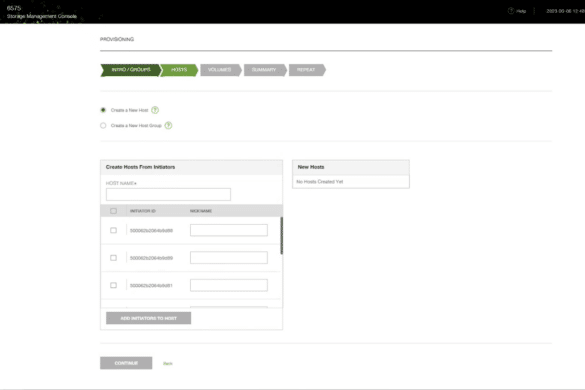Select the Create a New Host Group option
The height and width of the screenshot is (390, 585).
(x=103, y=125)
